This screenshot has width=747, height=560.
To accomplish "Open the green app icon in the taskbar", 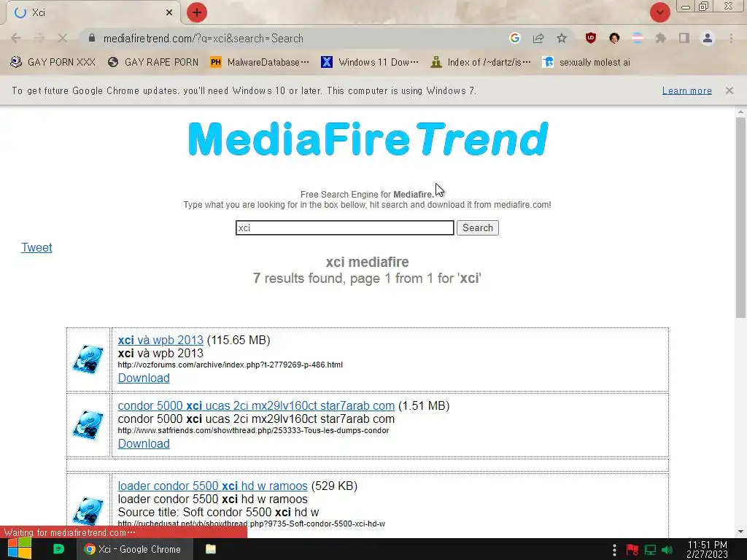I will [58, 549].
